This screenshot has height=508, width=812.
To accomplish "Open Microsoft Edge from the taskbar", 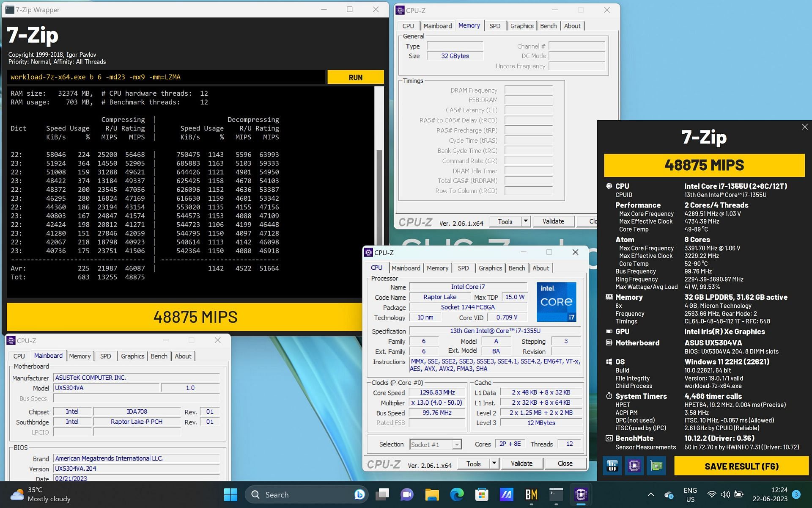I will tap(457, 494).
